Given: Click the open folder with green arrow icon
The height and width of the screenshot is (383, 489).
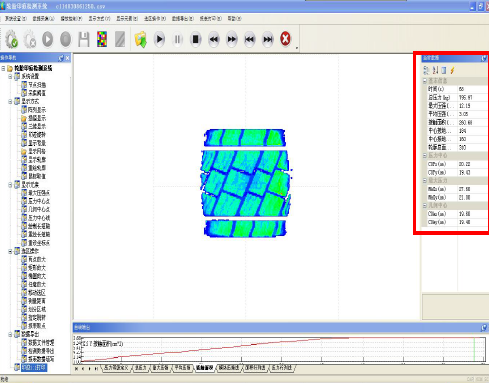Looking at the screenshot, I should pyautogui.click(x=141, y=39).
